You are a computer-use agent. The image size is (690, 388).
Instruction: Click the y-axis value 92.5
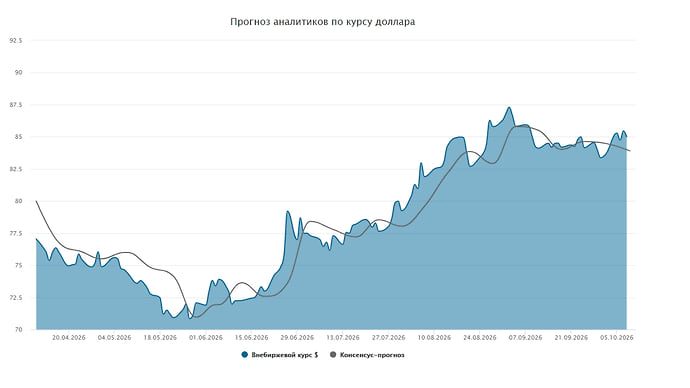click(16, 40)
